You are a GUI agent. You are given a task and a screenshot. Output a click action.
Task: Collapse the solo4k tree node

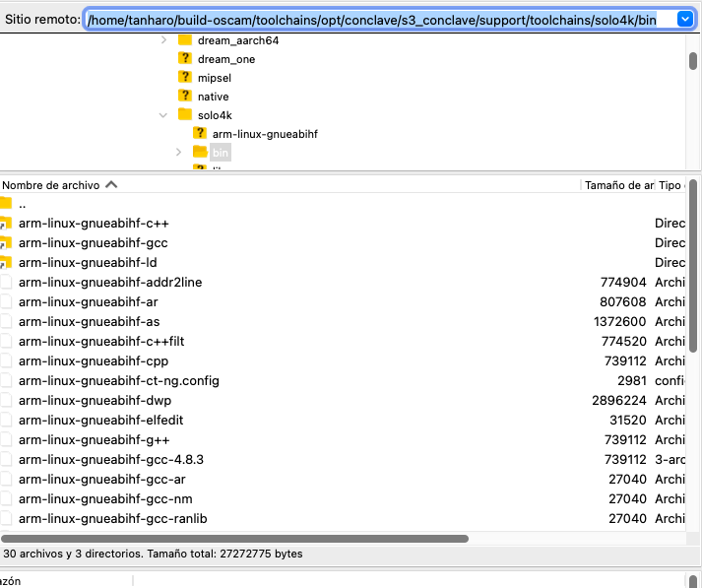pyautogui.click(x=163, y=115)
